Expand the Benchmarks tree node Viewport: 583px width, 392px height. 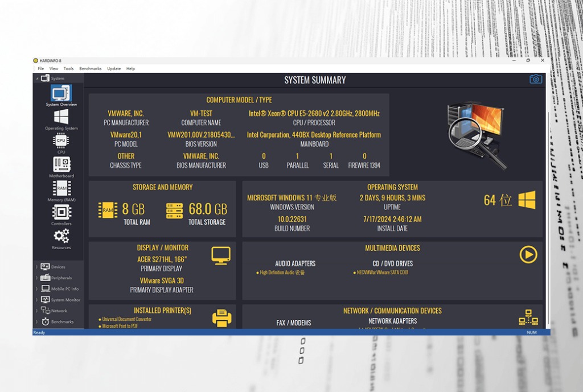[37, 322]
